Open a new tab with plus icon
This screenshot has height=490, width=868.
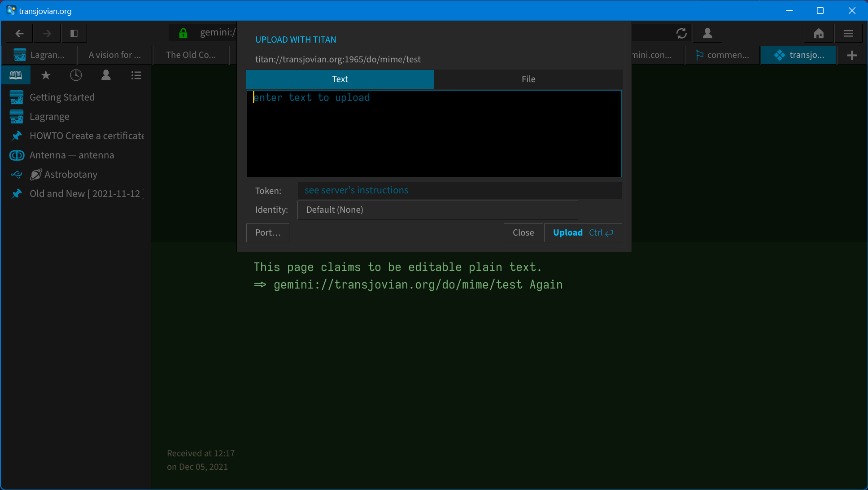[x=851, y=55]
